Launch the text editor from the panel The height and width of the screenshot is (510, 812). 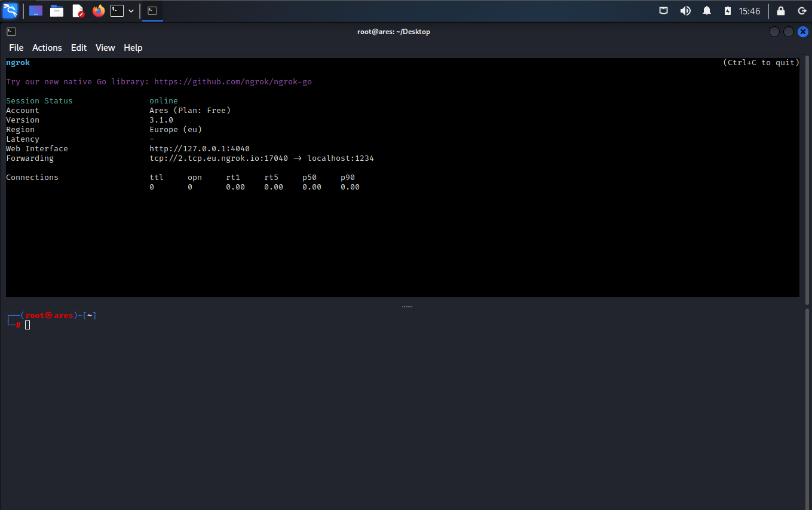point(78,11)
